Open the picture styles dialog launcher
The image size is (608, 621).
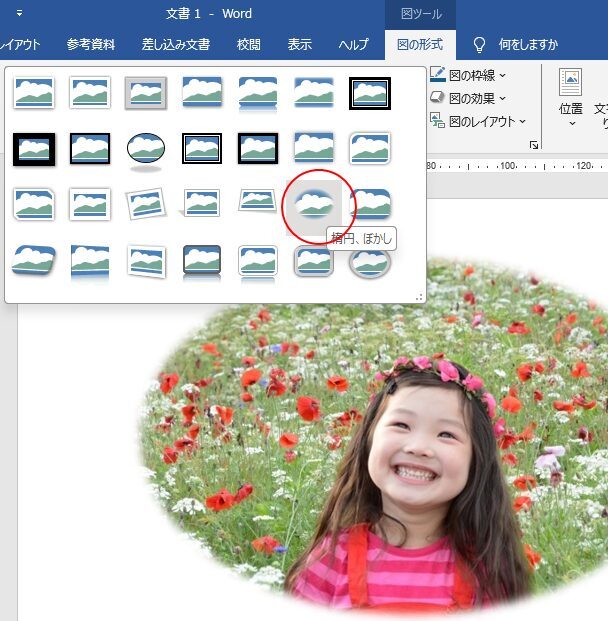click(x=534, y=145)
